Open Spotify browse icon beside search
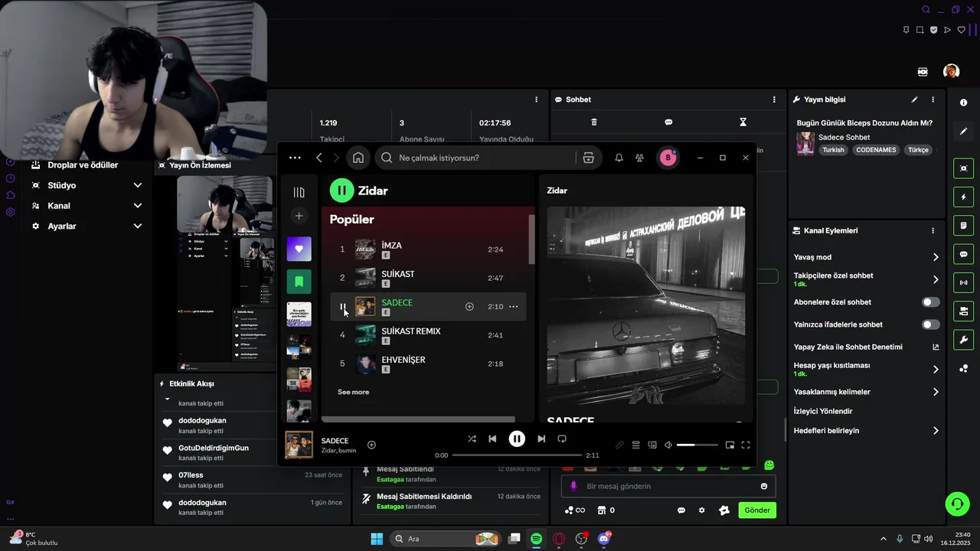The height and width of the screenshot is (551, 980). tap(588, 158)
